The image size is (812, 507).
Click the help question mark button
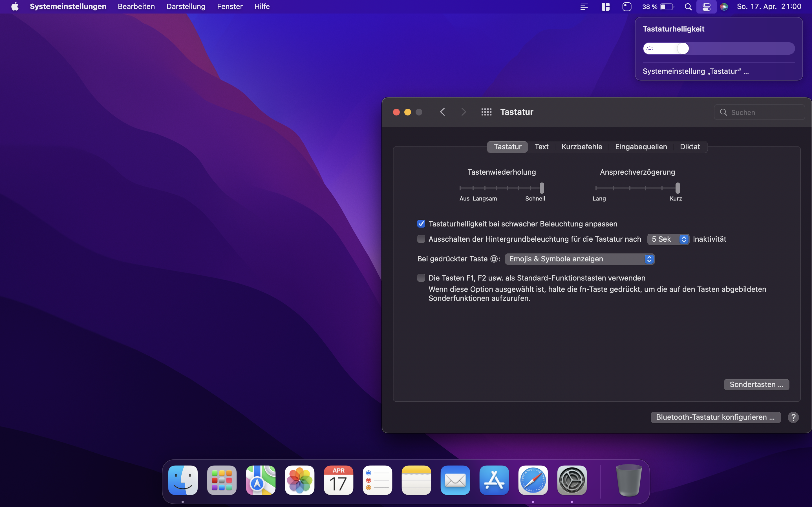click(793, 417)
